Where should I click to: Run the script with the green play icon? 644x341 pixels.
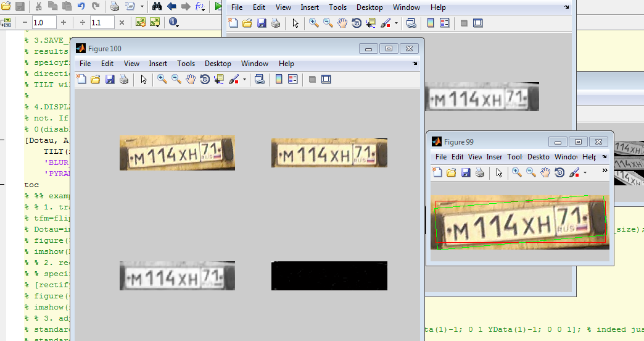point(218,6)
